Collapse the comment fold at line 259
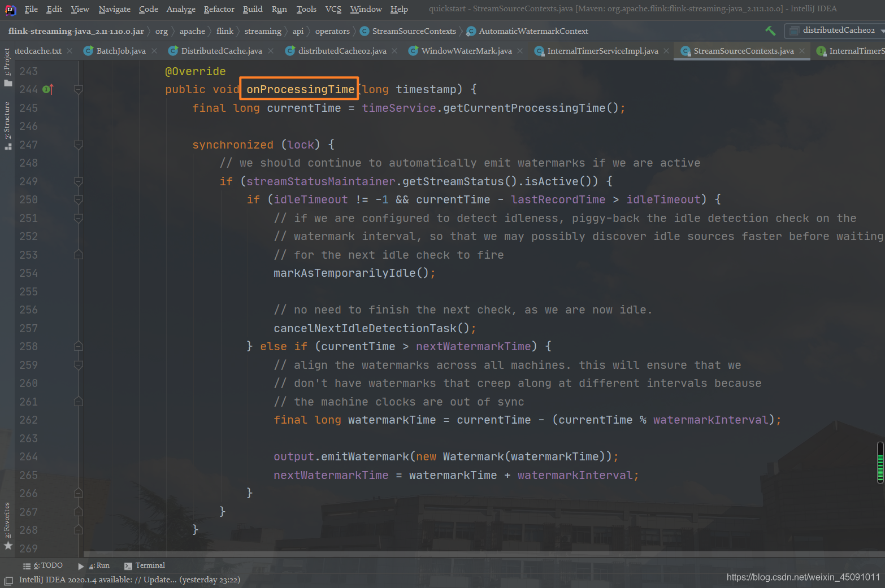The width and height of the screenshot is (885, 588). 79,365
